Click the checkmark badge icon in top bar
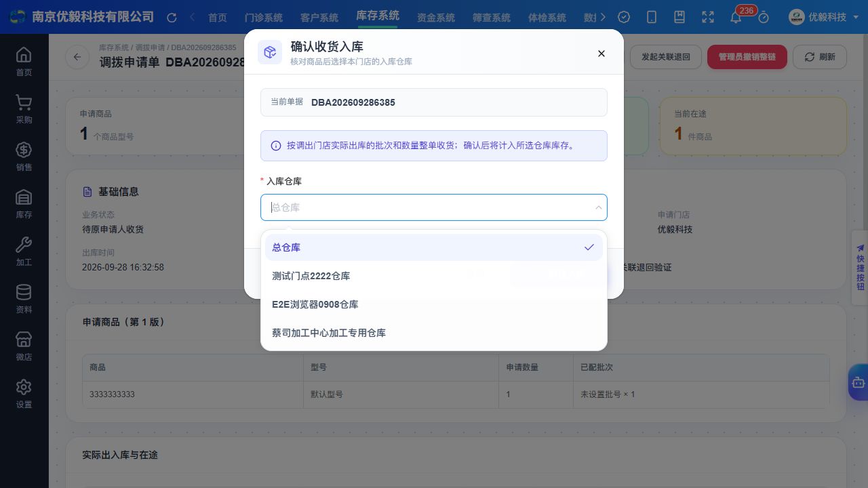Viewport: 868px width, 488px height. [x=624, y=18]
